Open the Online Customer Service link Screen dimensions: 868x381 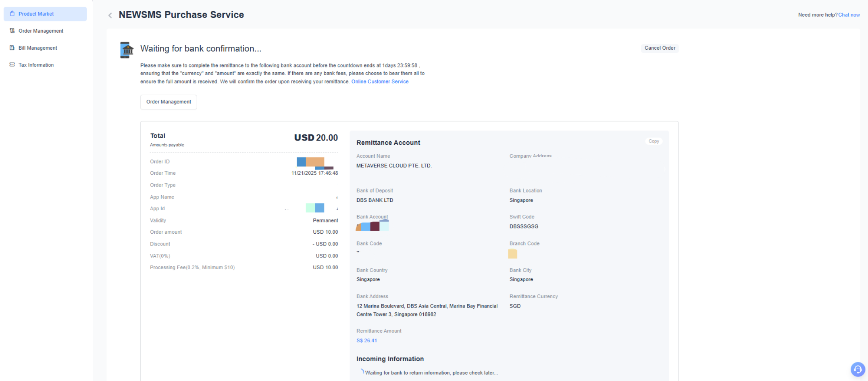[x=380, y=82]
